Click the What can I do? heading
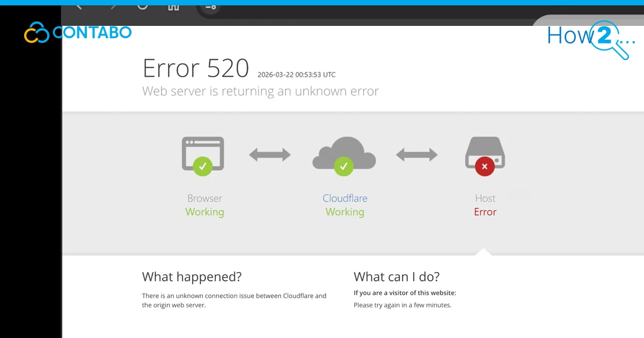This screenshot has height=338, width=644. pyautogui.click(x=397, y=277)
